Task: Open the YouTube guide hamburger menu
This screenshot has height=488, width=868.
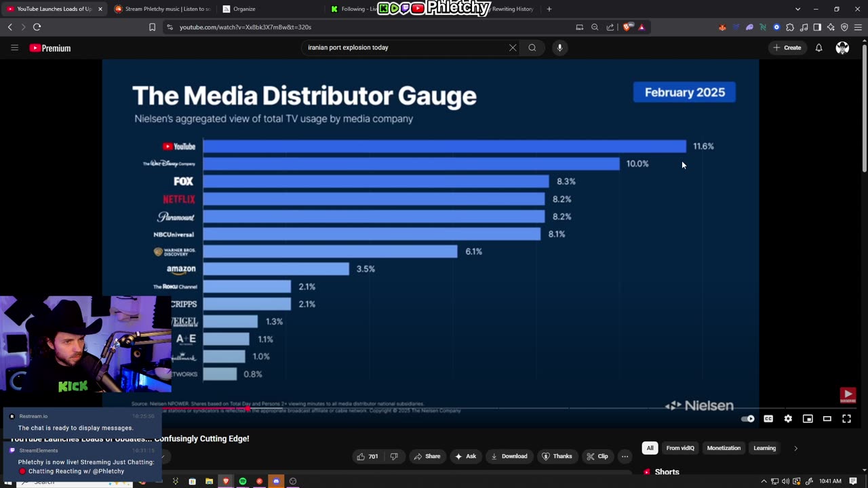Action: tap(14, 47)
